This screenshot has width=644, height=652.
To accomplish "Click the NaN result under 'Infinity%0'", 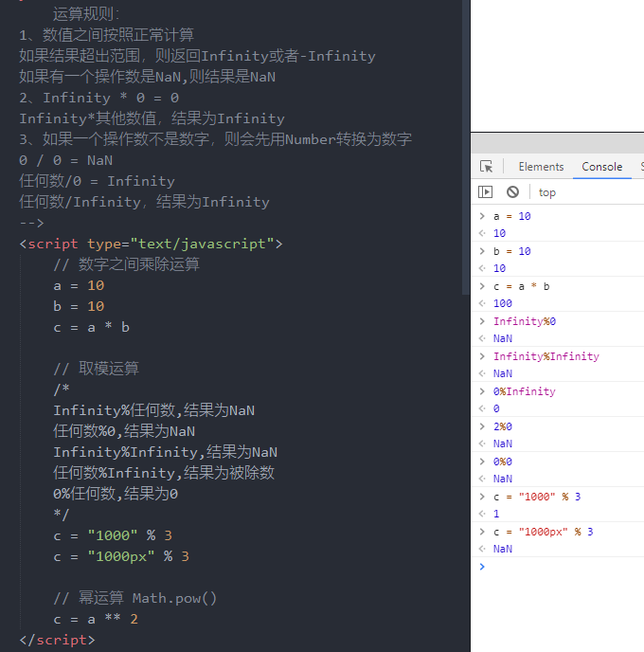I will 502,338.
